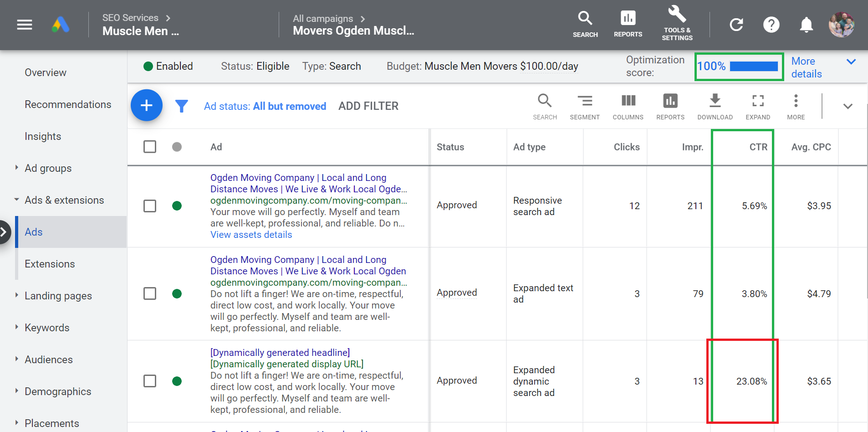Collapse Ads & extensions in the sidebar
This screenshot has height=432, width=868.
coord(17,200)
